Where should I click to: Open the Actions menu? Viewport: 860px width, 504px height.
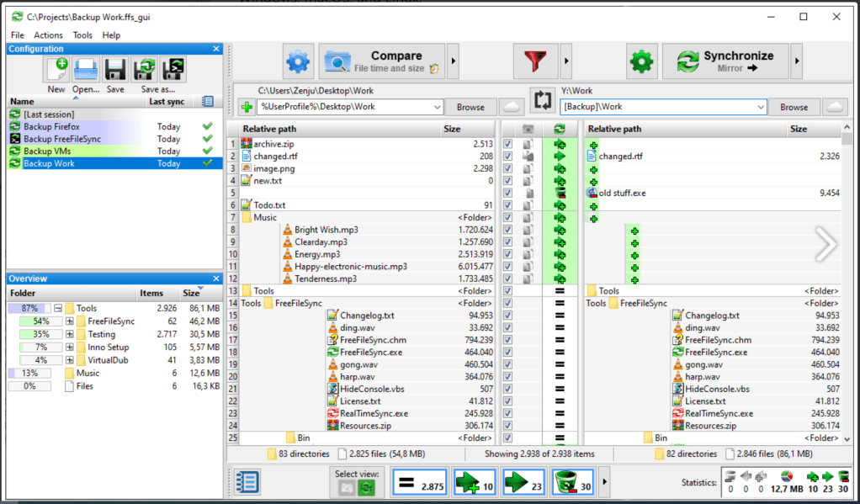click(x=48, y=35)
